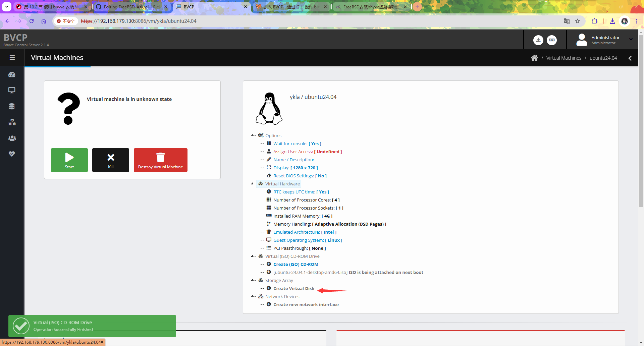Open the storage database sidebar icon
The image size is (644, 346).
point(12,106)
